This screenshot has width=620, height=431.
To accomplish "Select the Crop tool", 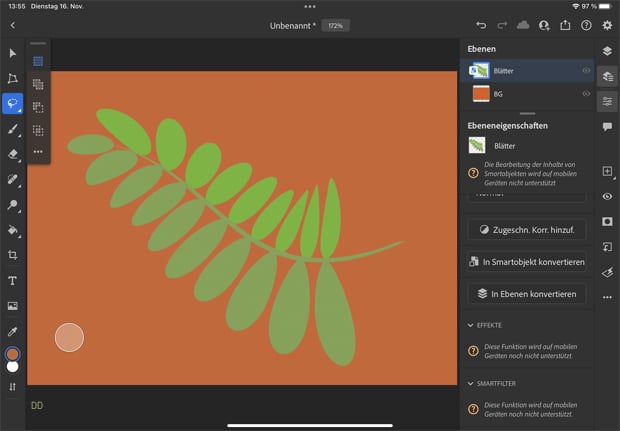I will pyautogui.click(x=13, y=255).
